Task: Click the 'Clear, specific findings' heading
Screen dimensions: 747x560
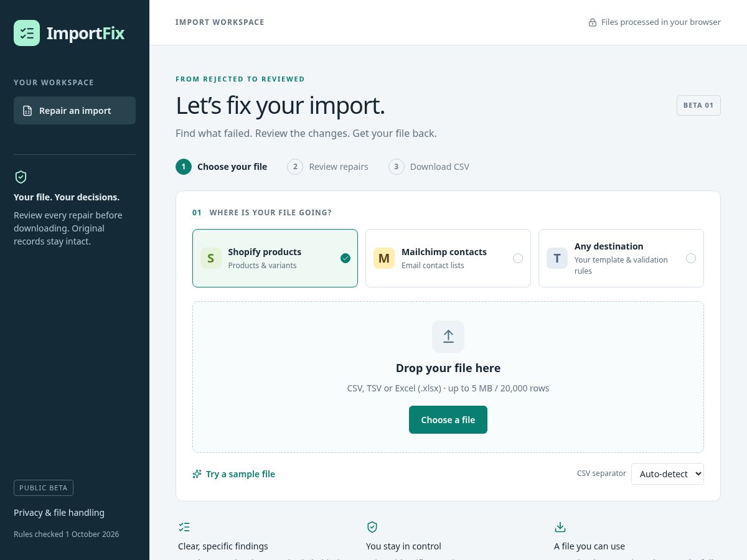Action: [x=223, y=546]
